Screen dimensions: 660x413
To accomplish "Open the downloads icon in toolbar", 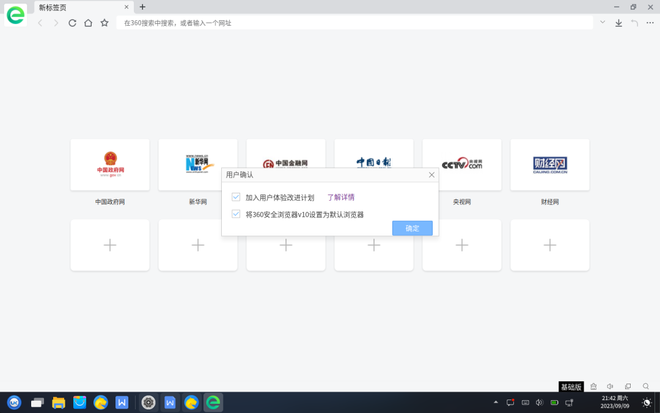I will [x=618, y=23].
